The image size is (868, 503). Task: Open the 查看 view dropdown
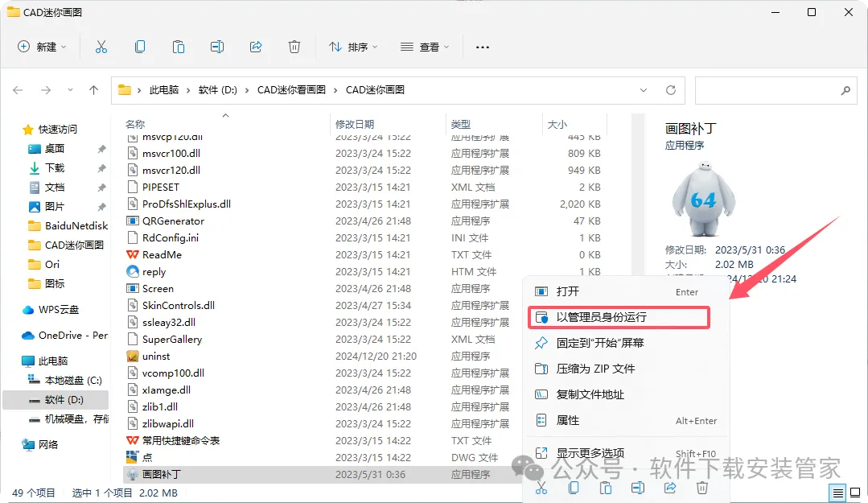425,47
